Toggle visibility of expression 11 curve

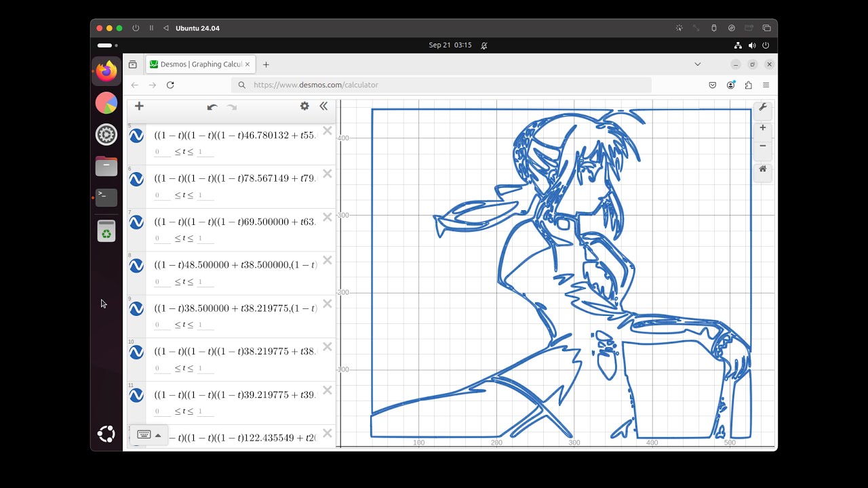[x=136, y=395]
